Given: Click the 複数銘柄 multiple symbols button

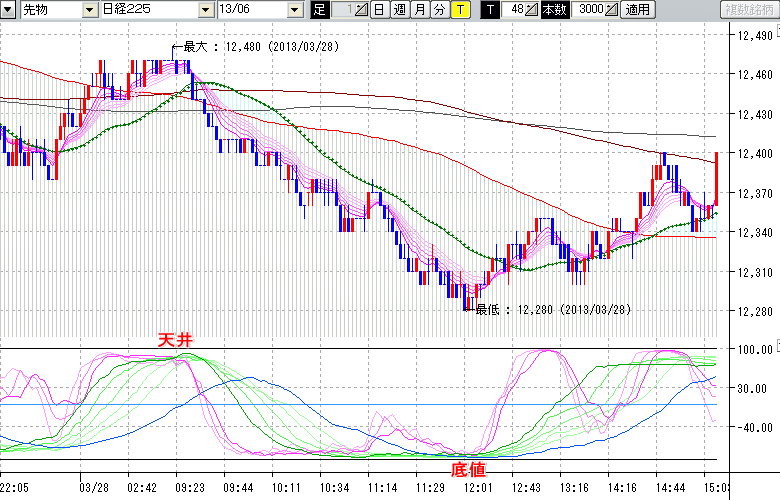Looking at the screenshot, I should tap(748, 9).
